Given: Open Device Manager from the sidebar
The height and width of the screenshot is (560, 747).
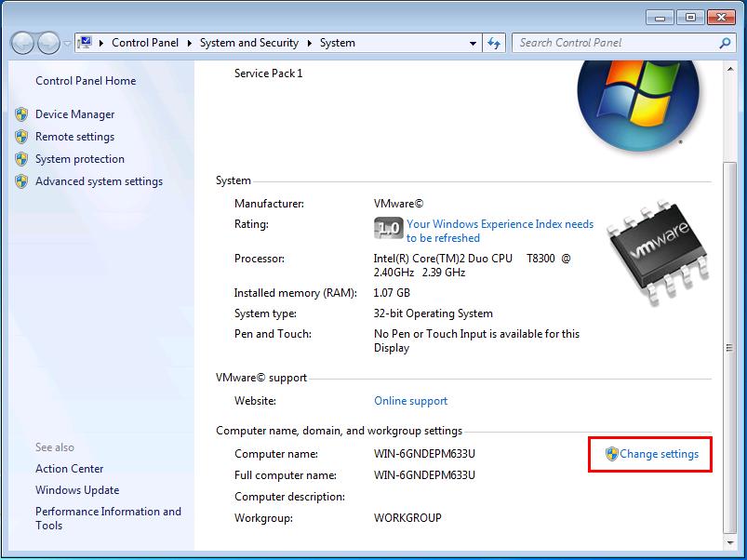Looking at the screenshot, I should (x=74, y=114).
